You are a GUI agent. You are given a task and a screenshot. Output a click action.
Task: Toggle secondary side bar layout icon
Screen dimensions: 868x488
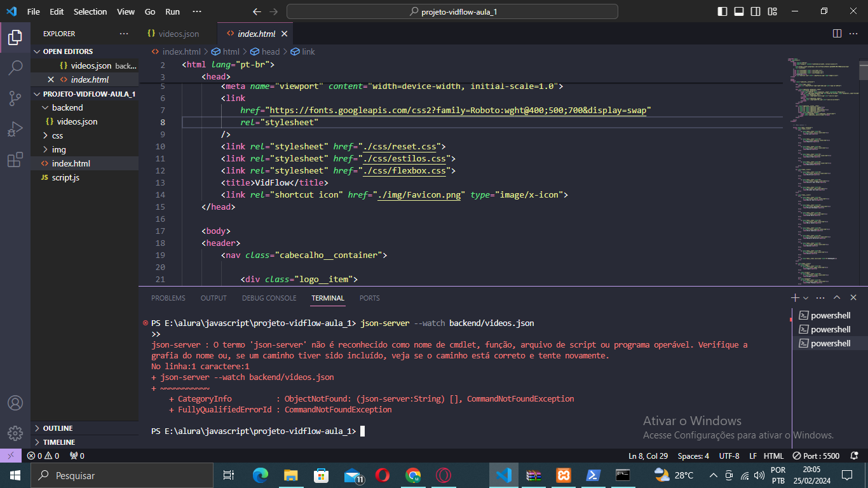[756, 11]
